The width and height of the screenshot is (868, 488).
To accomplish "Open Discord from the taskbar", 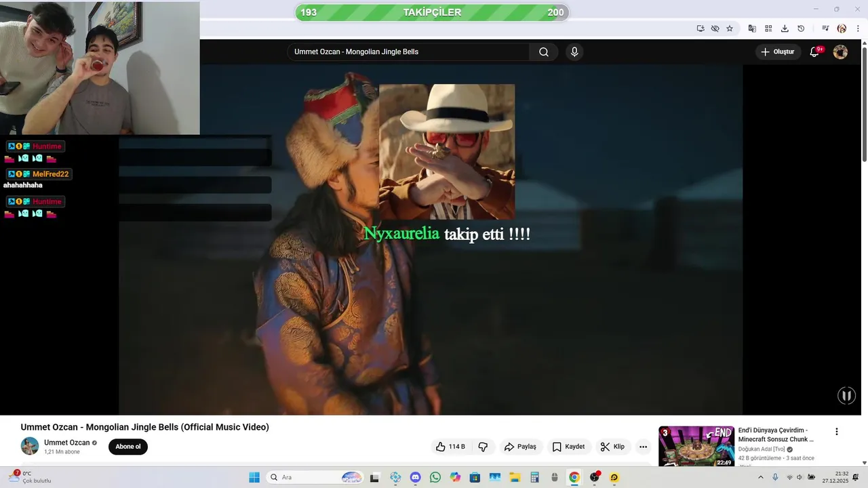I will click(x=416, y=477).
